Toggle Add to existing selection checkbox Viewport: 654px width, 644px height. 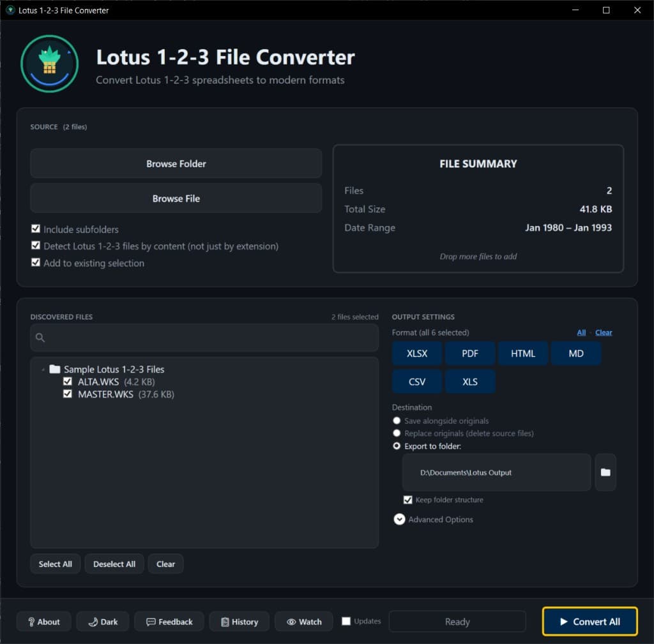pyautogui.click(x=36, y=262)
